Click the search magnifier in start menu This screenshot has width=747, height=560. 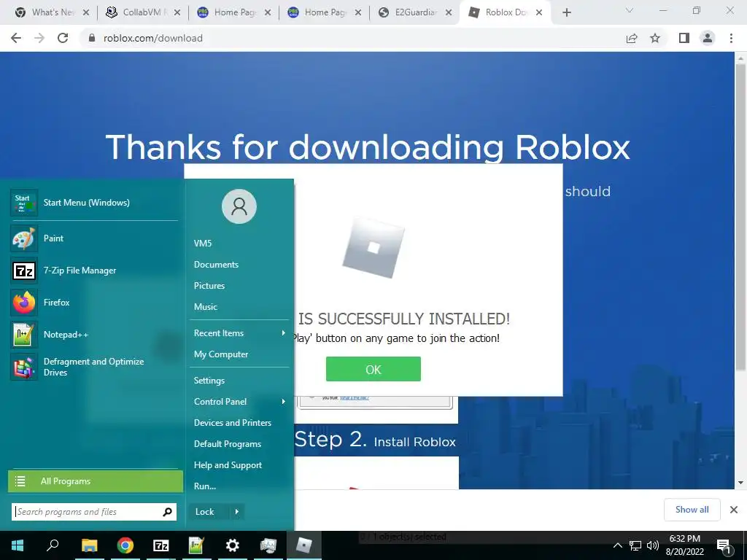click(167, 512)
